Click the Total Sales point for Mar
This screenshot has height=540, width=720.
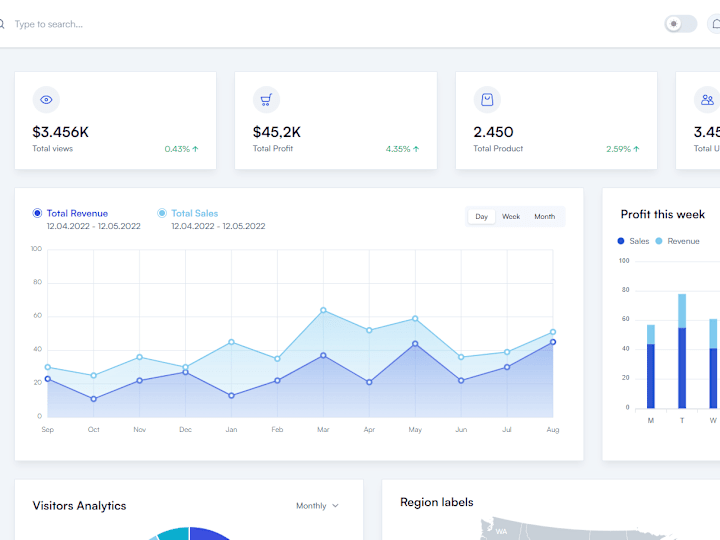coord(323,310)
